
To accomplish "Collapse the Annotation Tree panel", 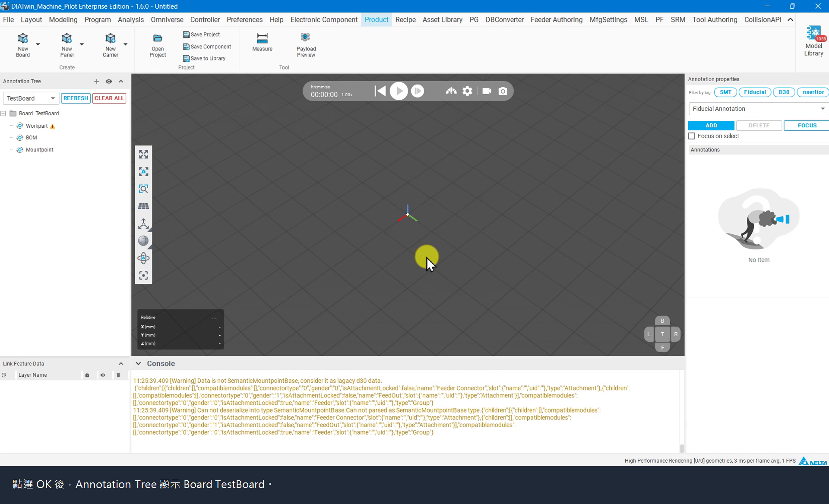I will tap(121, 81).
